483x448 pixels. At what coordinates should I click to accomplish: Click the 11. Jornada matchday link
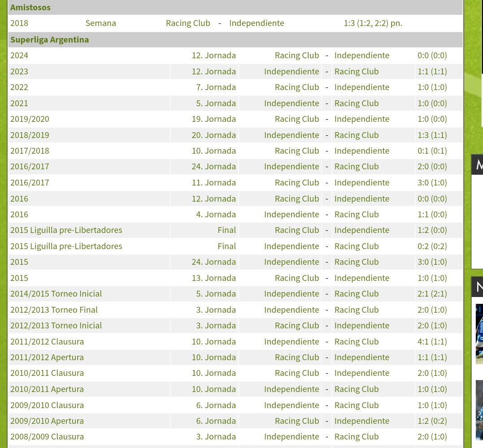[214, 182]
